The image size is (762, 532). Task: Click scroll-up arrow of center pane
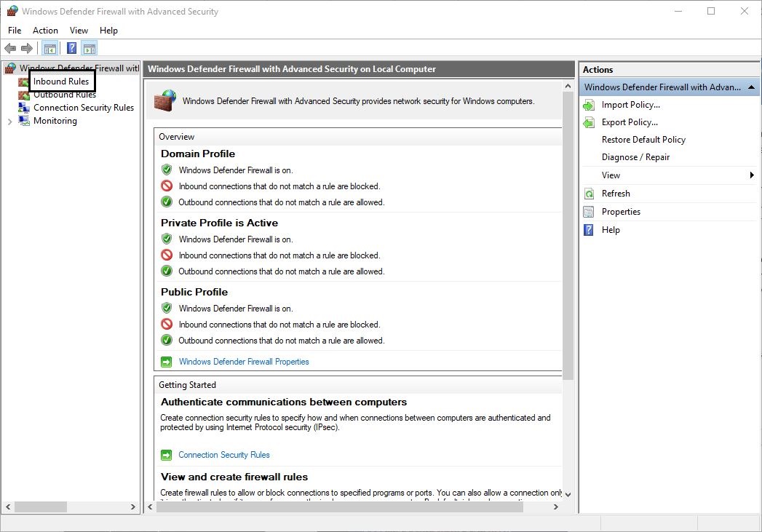568,86
